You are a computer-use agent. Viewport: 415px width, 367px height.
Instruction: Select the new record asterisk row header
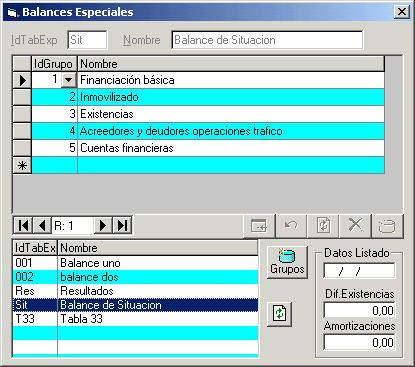22,165
